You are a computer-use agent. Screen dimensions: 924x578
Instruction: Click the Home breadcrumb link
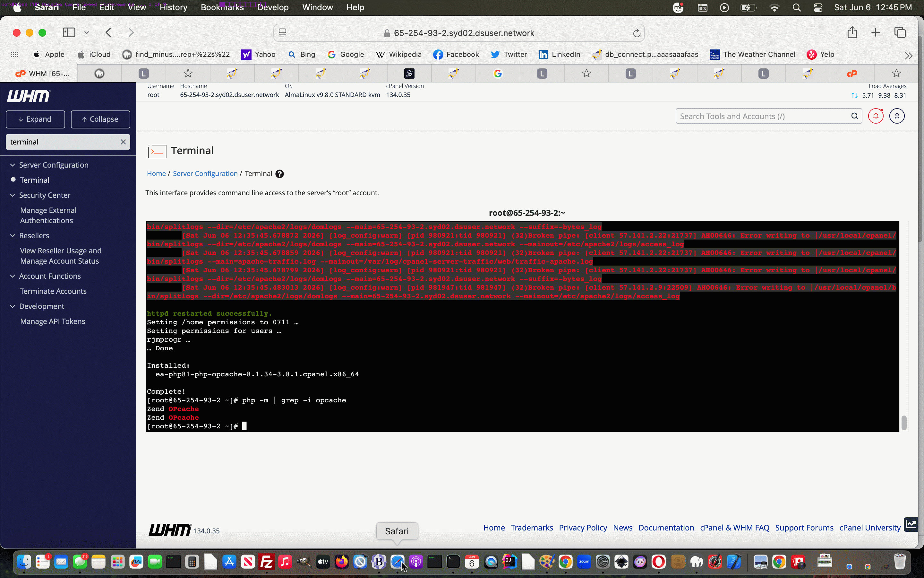(156, 173)
